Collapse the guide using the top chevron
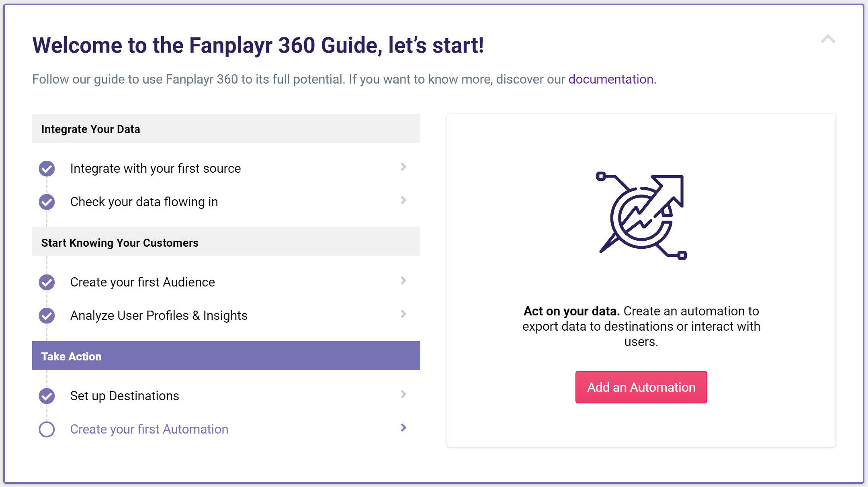The height and width of the screenshot is (487, 868). point(828,39)
